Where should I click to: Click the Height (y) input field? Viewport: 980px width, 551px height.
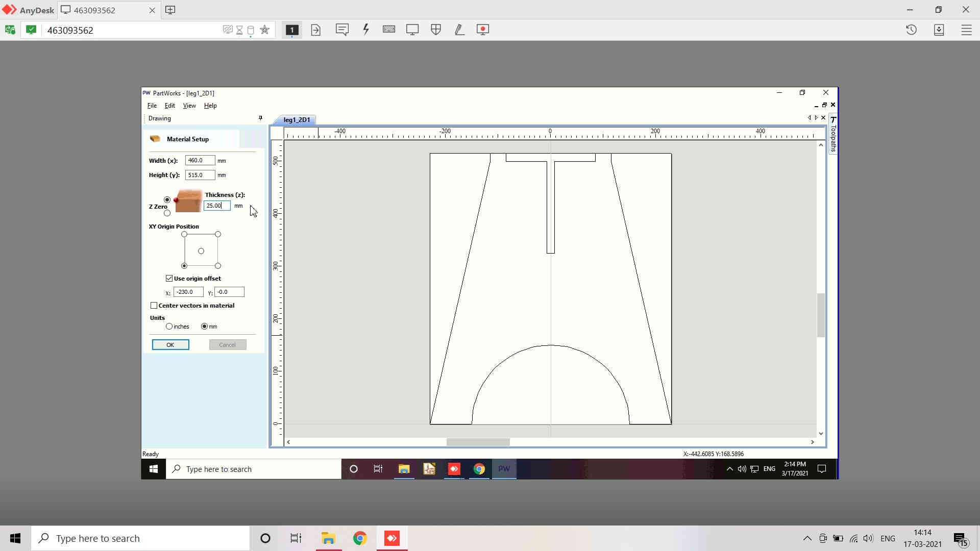coord(200,175)
